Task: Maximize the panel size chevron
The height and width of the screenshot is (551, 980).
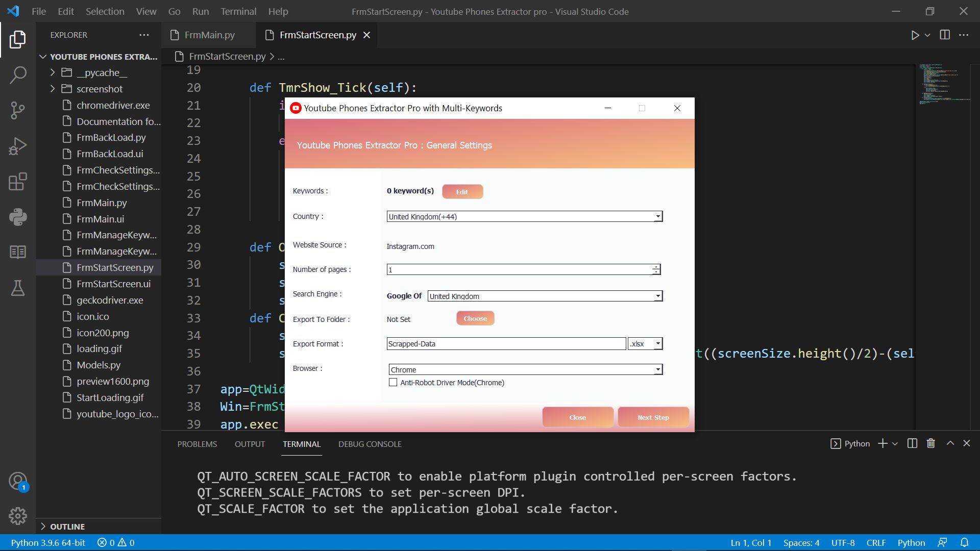Action: click(950, 443)
